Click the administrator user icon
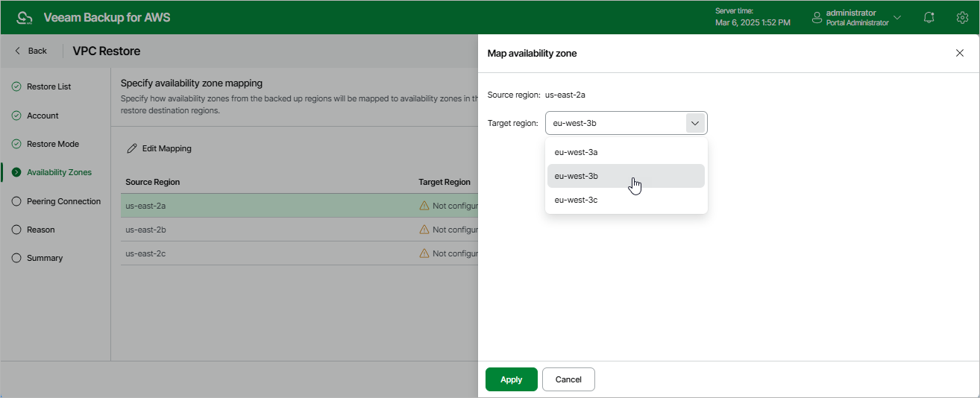 point(817,17)
